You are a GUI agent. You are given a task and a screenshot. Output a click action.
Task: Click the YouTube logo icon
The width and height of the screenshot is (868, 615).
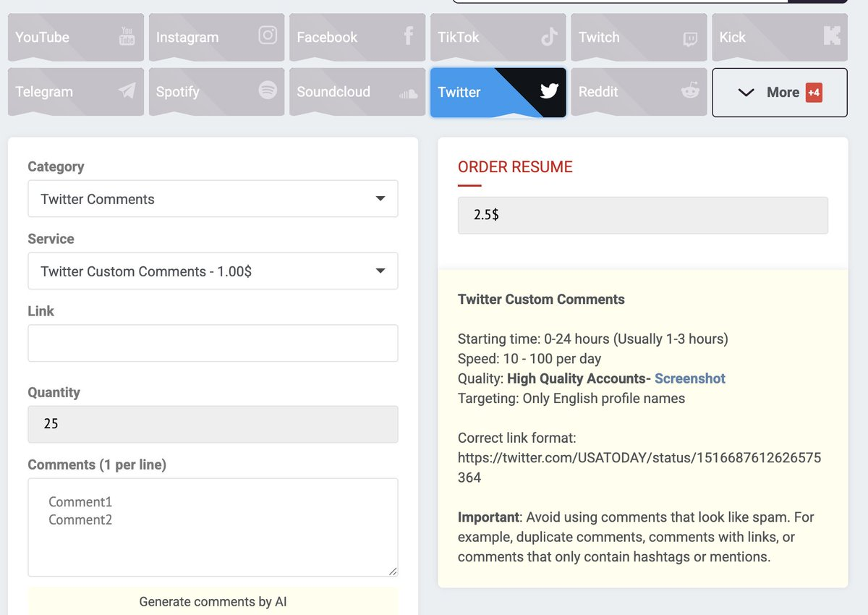[x=127, y=36]
